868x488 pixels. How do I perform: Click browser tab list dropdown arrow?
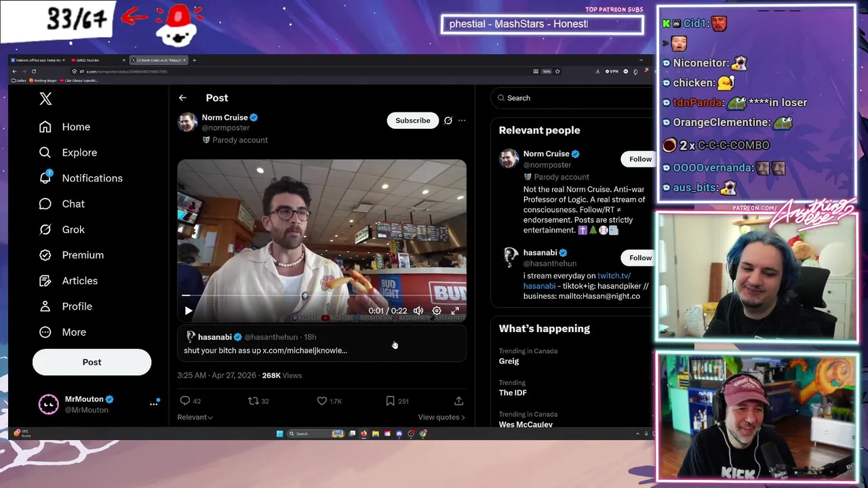(x=641, y=60)
